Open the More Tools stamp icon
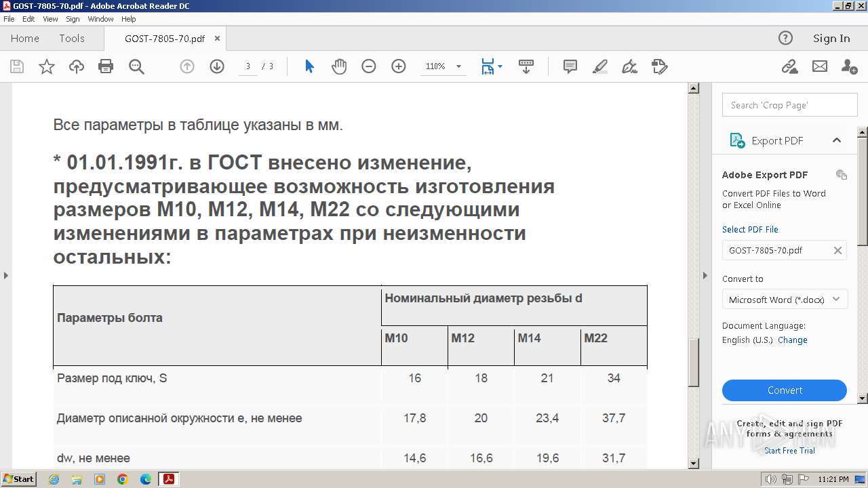The width and height of the screenshot is (868, 488). pos(659,66)
